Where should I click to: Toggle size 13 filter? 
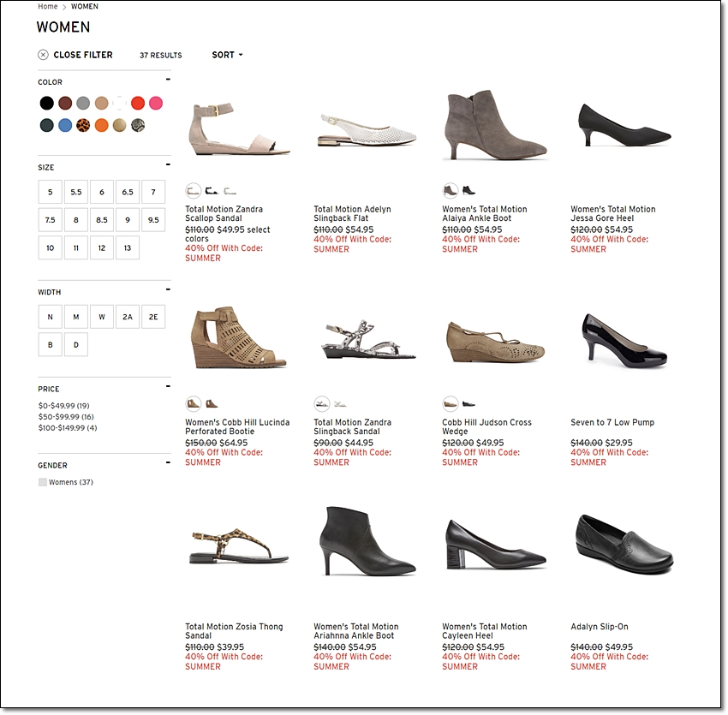128,248
